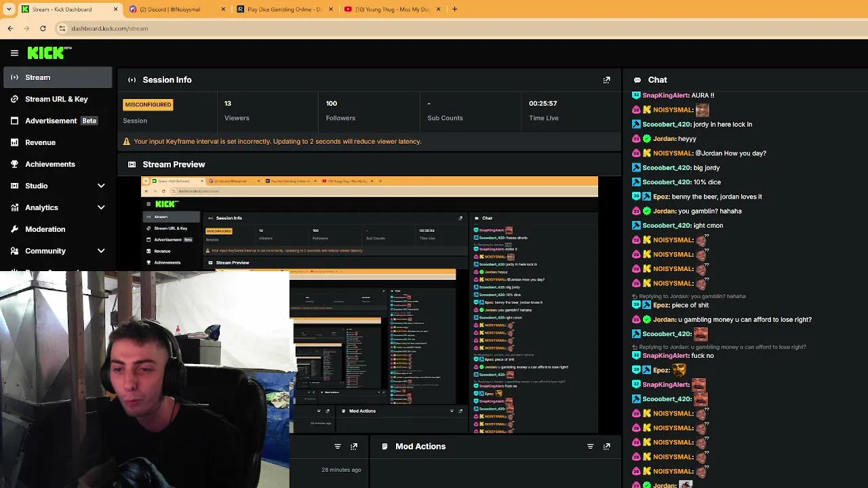Switch to the Young Thug YouTube tab
868x488 pixels.
pyautogui.click(x=393, y=9)
